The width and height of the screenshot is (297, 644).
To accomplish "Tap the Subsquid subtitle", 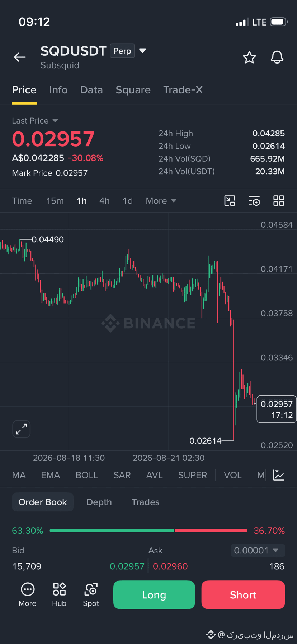I will pyautogui.click(x=60, y=65).
